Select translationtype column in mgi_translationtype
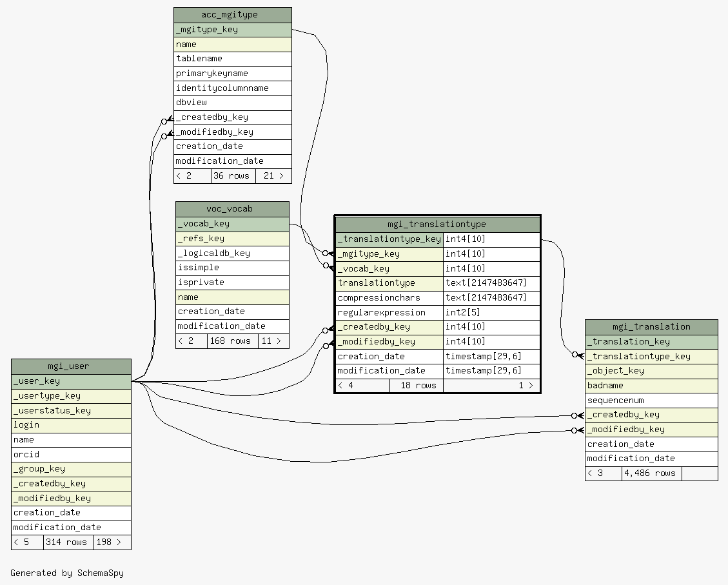The height and width of the screenshot is (585, 728). coord(389,283)
